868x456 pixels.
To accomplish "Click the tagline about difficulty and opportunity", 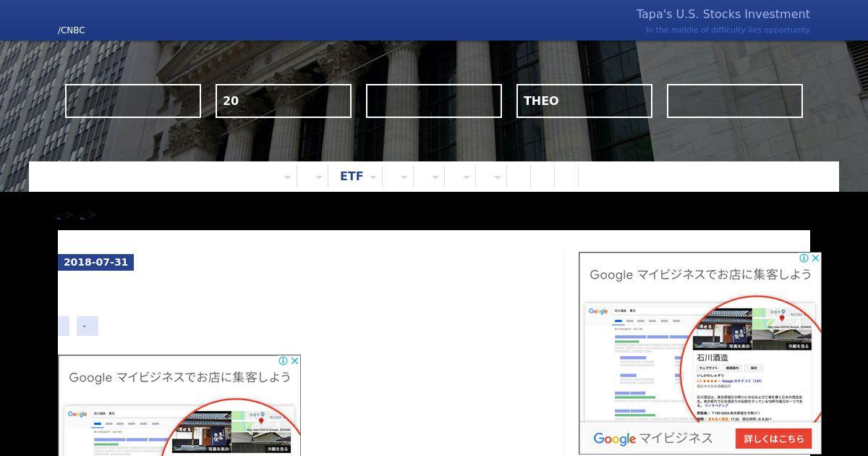I will (728, 30).
